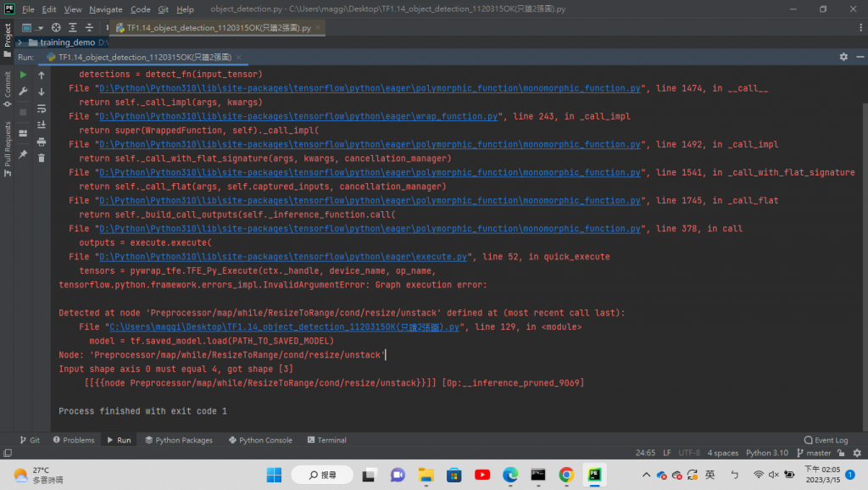This screenshot has height=490, width=868.
Task: Close the TF1.14_object_detection editor tab
Action: tap(318, 28)
